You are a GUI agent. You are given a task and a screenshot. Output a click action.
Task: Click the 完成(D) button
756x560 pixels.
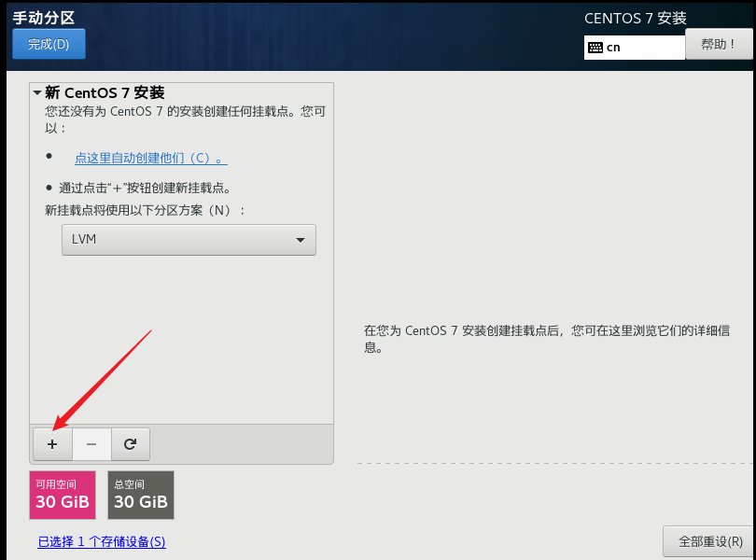49,44
